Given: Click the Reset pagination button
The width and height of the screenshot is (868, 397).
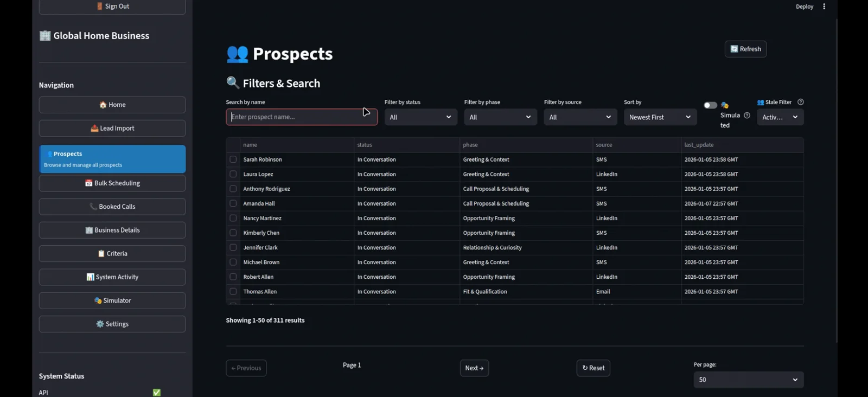Looking at the screenshot, I should (x=593, y=368).
